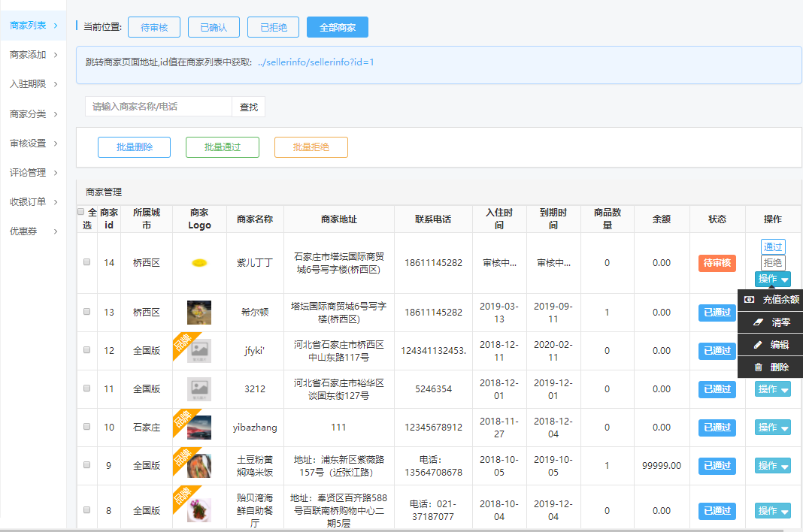The width and height of the screenshot is (803, 532).
Task: Open the logo thumbnail of merchant 希尔顿
Action: tap(199, 313)
